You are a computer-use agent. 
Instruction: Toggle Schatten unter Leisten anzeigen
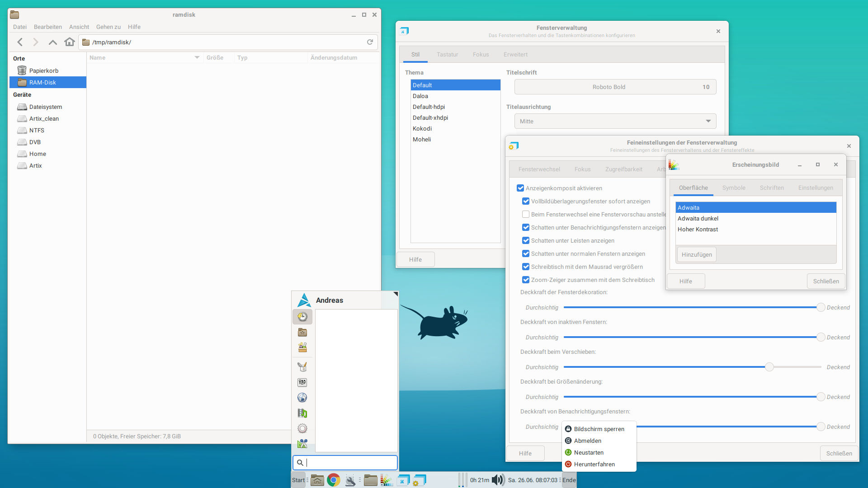[x=526, y=240]
